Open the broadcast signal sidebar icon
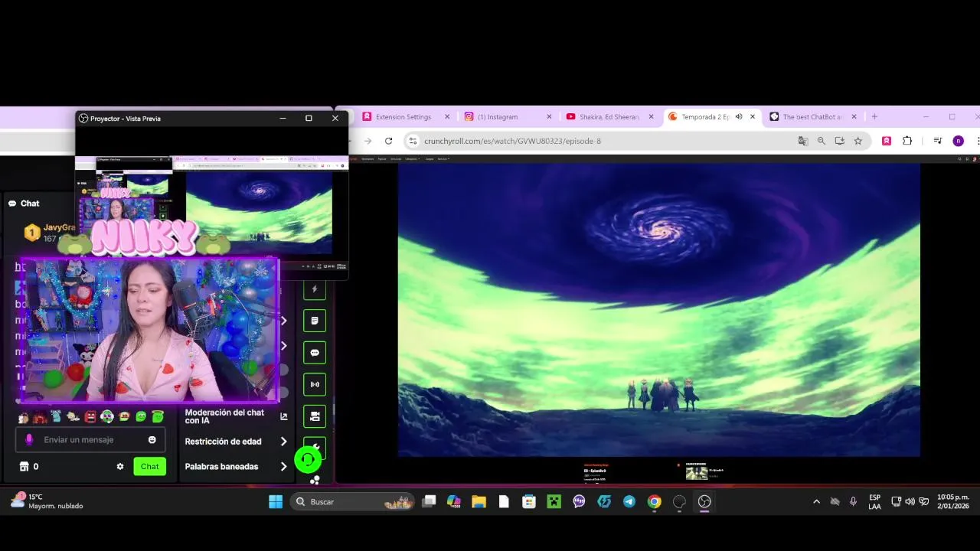Viewport: 980px width, 551px height. [315, 384]
